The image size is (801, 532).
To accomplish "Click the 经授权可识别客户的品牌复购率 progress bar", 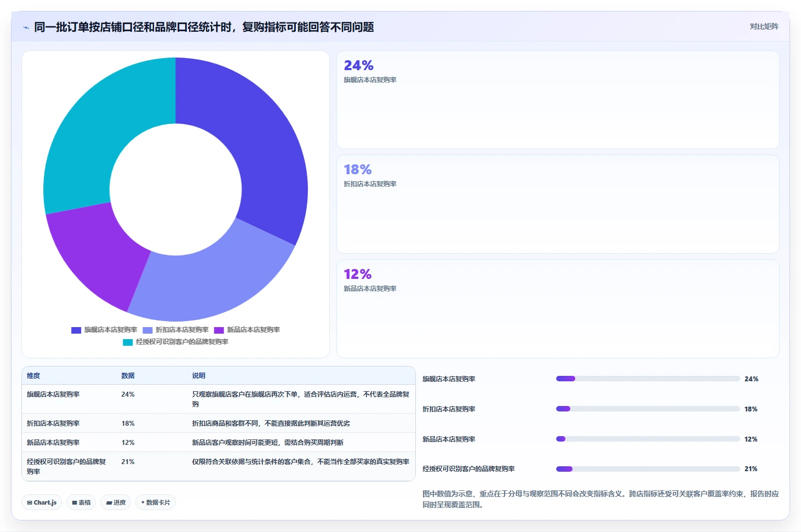I will click(x=648, y=469).
